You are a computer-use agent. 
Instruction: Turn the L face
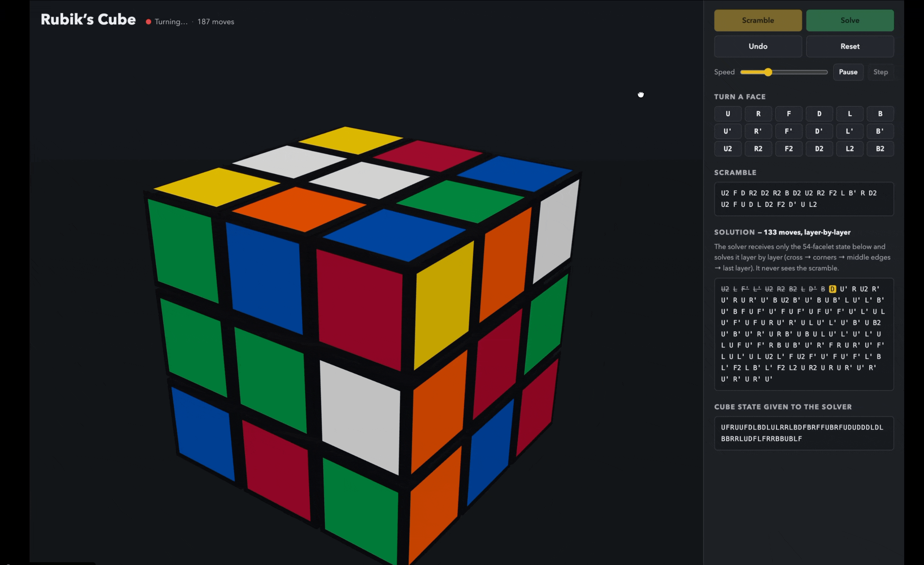(850, 114)
